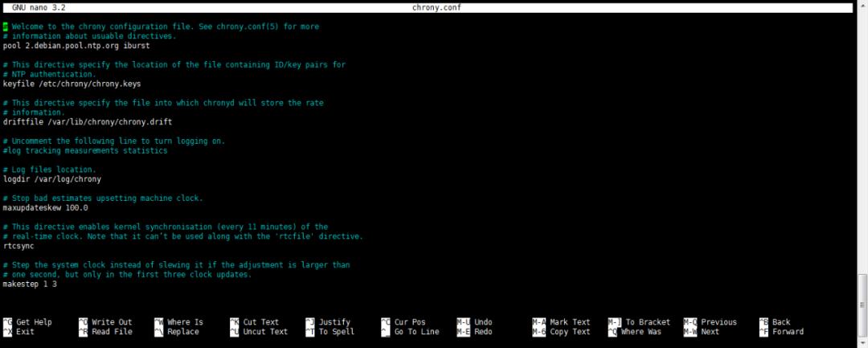Click the Replace shortcut

(x=177, y=331)
